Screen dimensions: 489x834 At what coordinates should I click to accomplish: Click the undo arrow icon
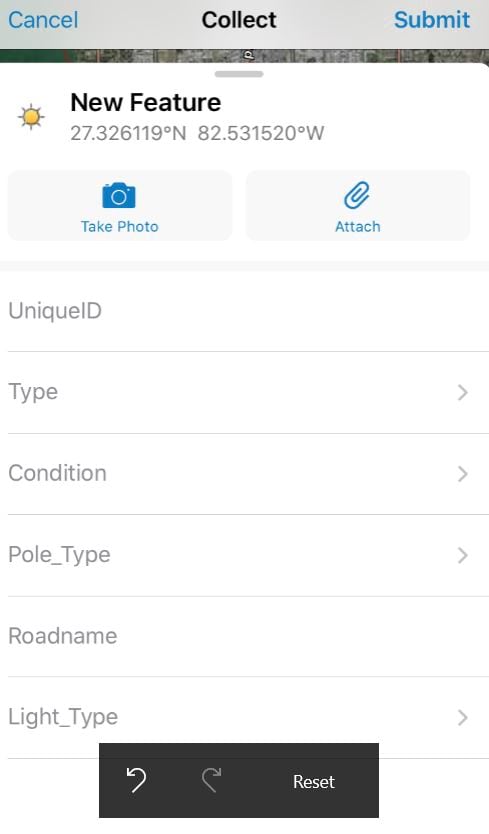tap(136, 780)
